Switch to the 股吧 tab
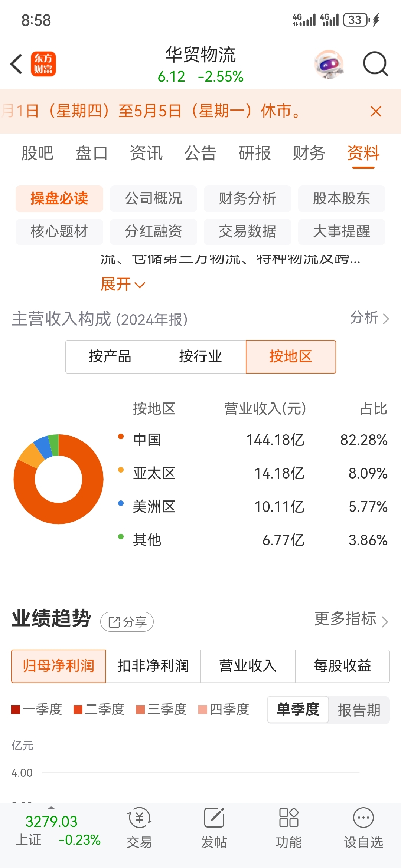Viewport: 401px width, 868px height. (37, 153)
